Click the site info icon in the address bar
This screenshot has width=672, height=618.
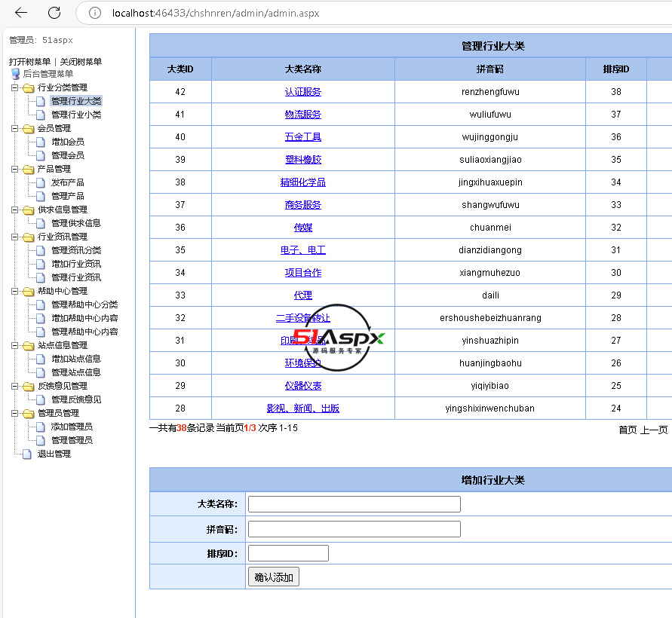(95, 14)
